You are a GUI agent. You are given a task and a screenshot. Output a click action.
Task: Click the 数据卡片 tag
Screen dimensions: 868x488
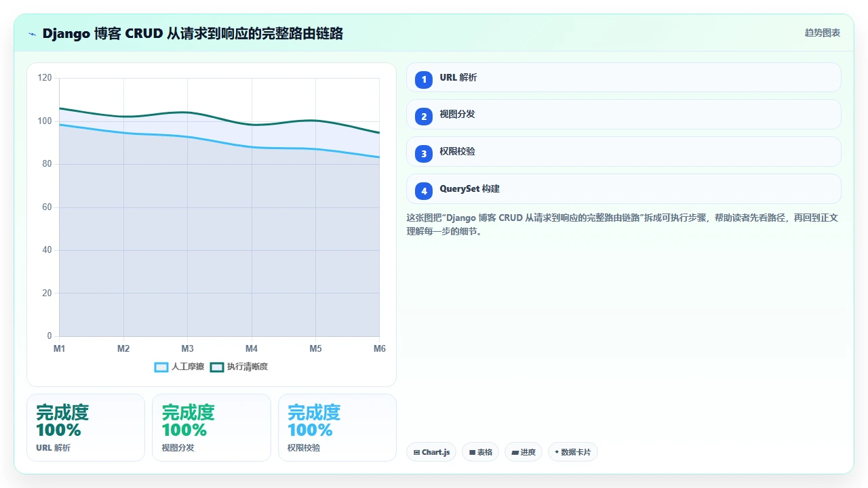(572, 452)
